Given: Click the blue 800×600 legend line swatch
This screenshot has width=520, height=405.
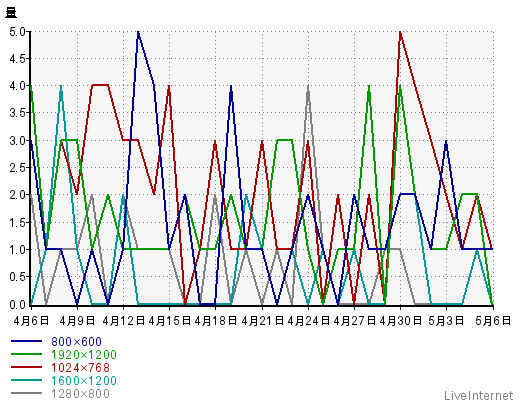Looking at the screenshot, I should 27,341.
